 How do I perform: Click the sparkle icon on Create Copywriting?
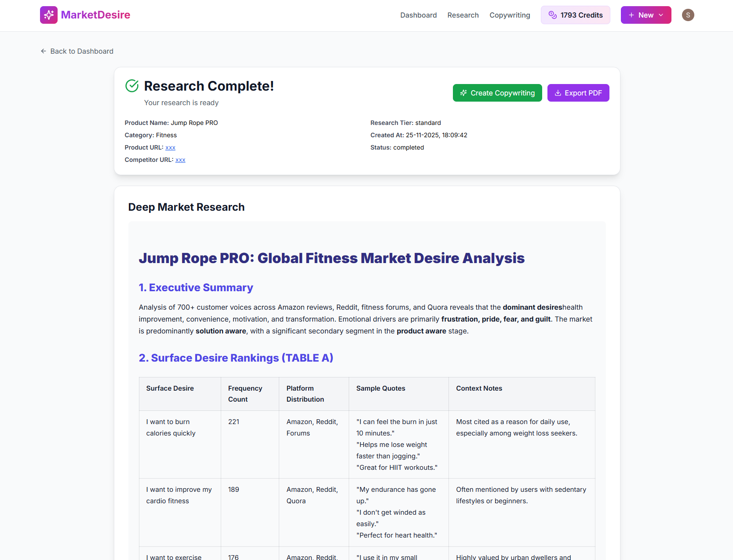click(463, 93)
